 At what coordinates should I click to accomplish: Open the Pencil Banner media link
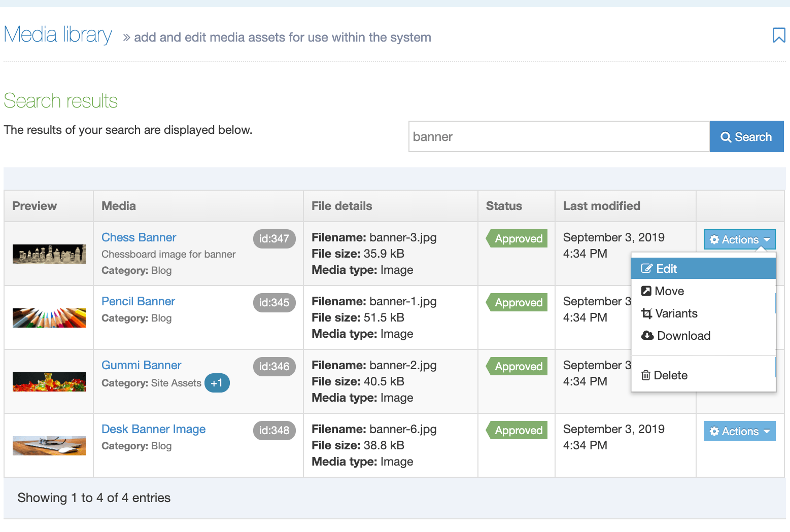pyautogui.click(x=138, y=301)
